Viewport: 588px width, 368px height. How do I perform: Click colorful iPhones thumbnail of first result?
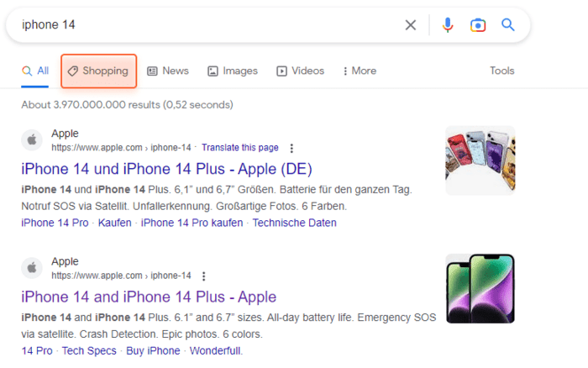(x=480, y=160)
